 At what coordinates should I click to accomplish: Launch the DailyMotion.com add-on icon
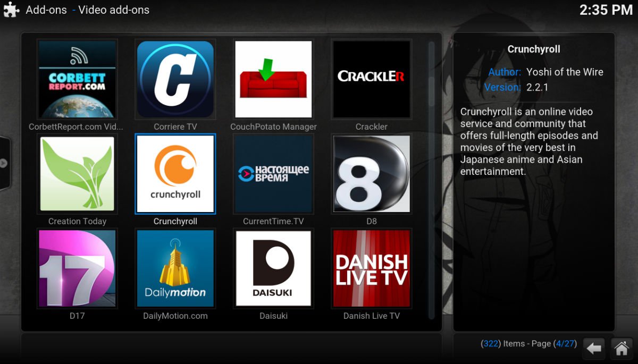pos(175,268)
